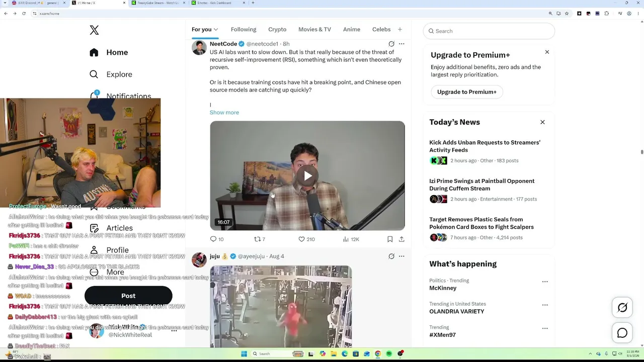Close the Today's News panel

pos(542,122)
